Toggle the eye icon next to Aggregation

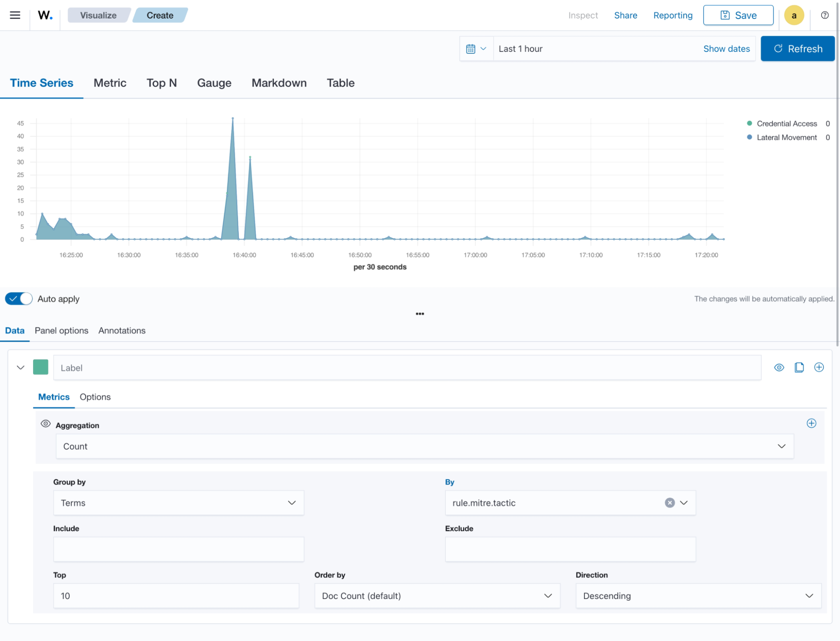45,424
